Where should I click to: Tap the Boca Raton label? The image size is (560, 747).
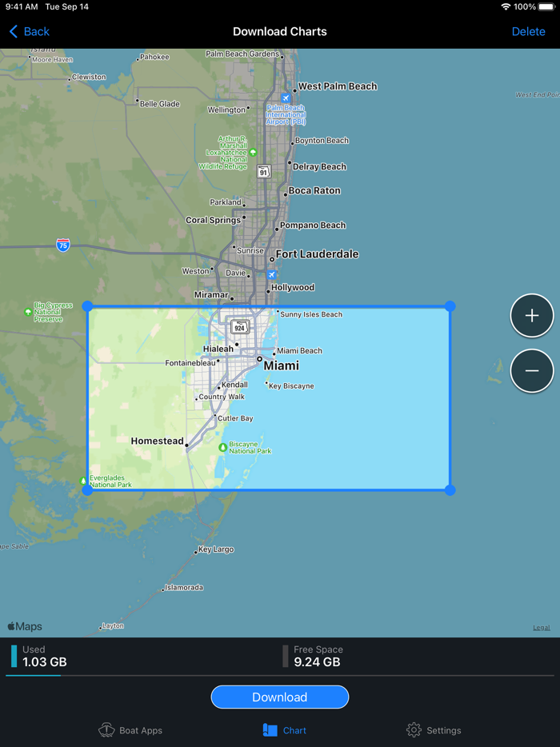314,190
